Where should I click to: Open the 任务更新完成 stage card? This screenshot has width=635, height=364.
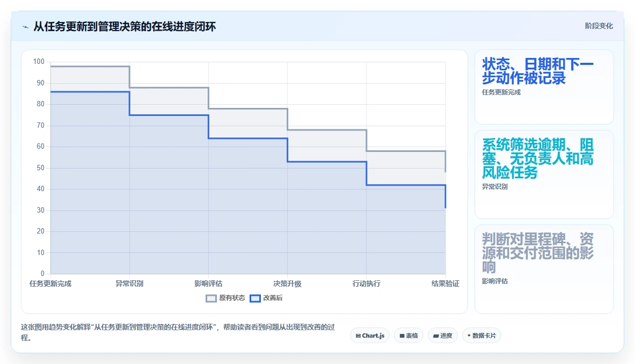544,87
